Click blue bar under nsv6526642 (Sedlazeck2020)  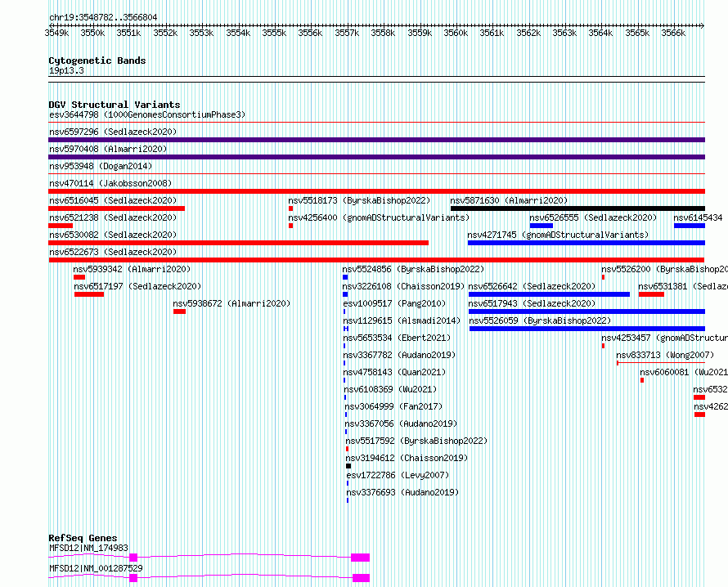[549, 294]
